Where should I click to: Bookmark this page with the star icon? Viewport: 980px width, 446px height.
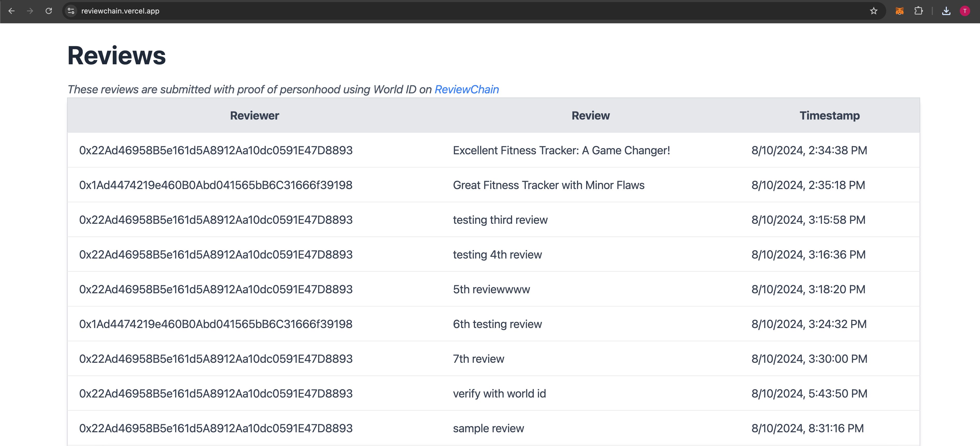pyautogui.click(x=874, y=11)
